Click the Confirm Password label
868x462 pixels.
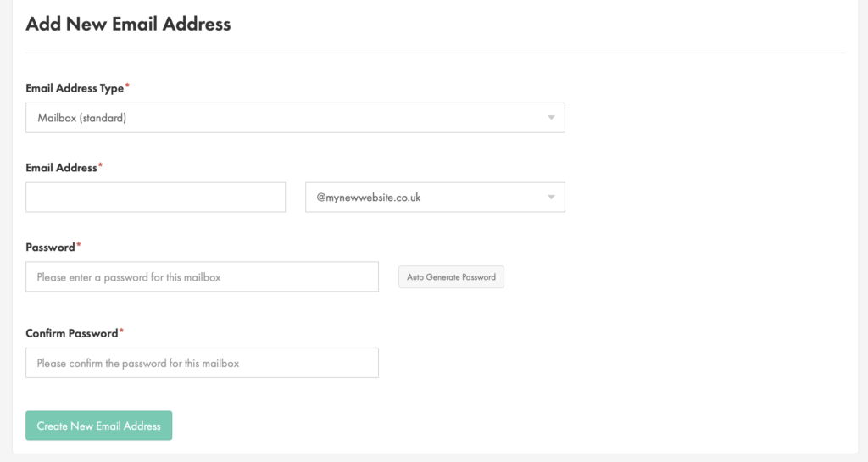pos(72,333)
